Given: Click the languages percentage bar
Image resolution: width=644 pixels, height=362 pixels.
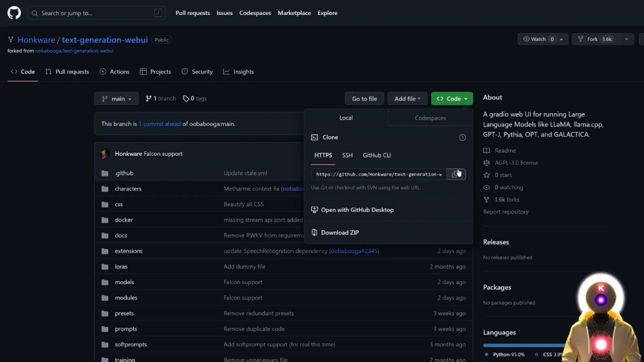Looking at the screenshot, I should click(525, 346).
